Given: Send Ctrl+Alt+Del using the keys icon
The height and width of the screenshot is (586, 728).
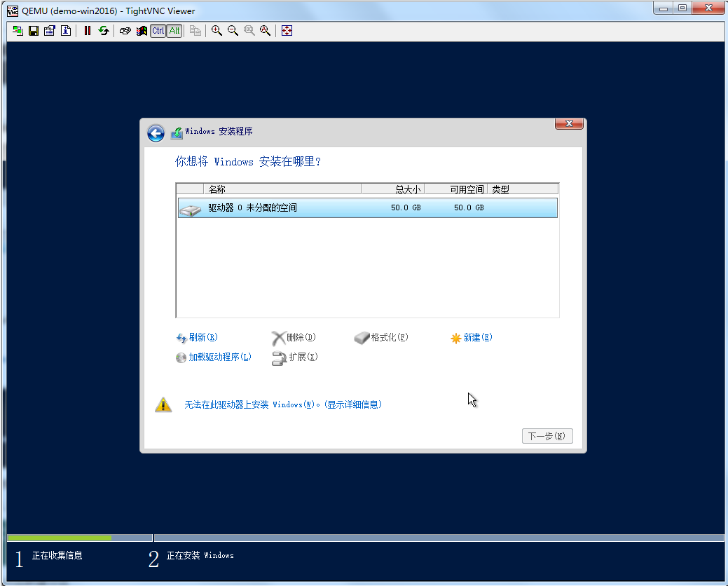Looking at the screenshot, I should click(125, 31).
